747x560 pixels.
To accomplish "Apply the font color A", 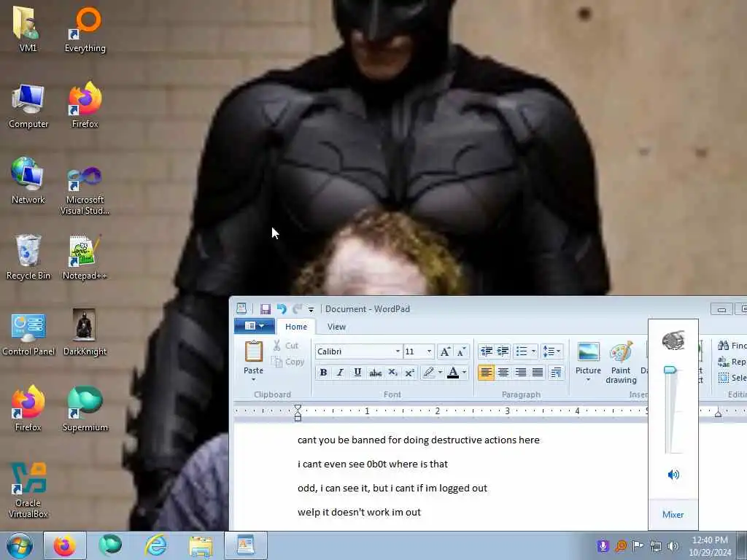I will click(453, 373).
